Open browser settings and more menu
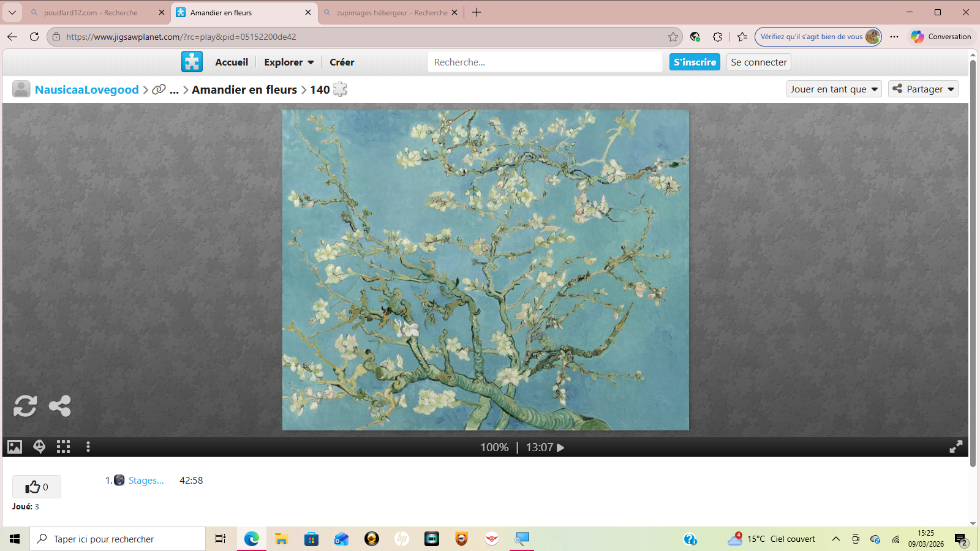980x551 pixels. [894, 37]
